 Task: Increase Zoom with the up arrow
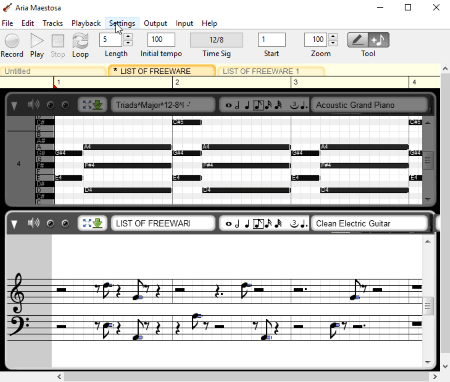[x=333, y=36]
